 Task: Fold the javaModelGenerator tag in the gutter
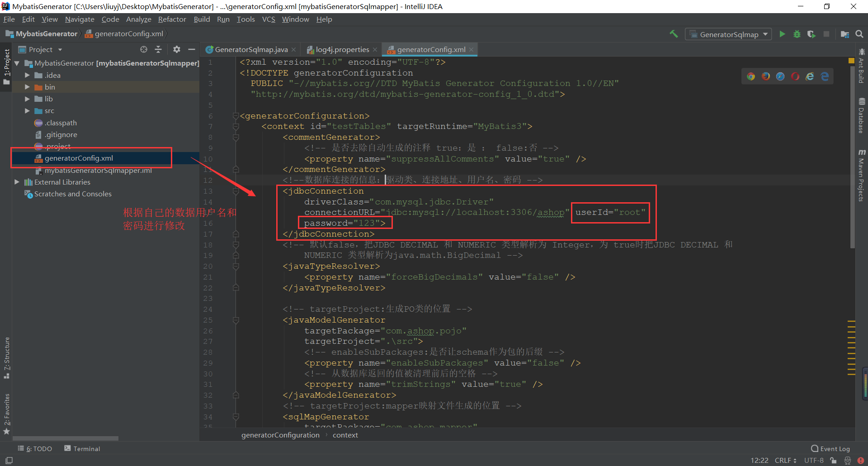pos(236,320)
